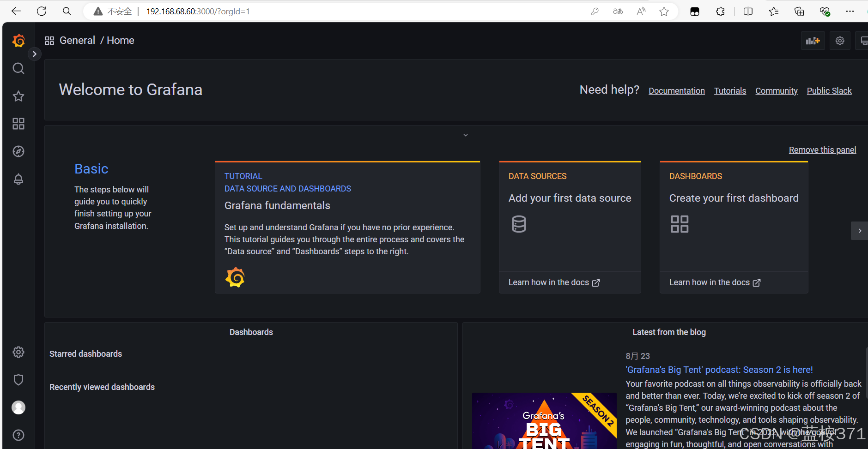This screenshot has width=868, height=449.
Task: Open Starred items in the sidebar
Action: tap(18, 96)
